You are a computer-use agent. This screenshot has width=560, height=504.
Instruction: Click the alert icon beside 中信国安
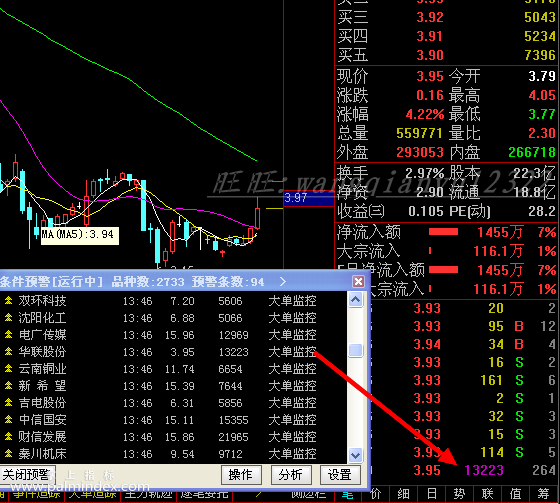point(8,420)
